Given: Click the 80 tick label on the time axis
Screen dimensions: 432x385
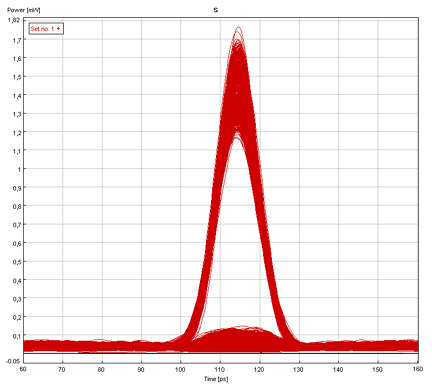Looking at the screenshot, I should pyautogui.click(x=101, y=369).
